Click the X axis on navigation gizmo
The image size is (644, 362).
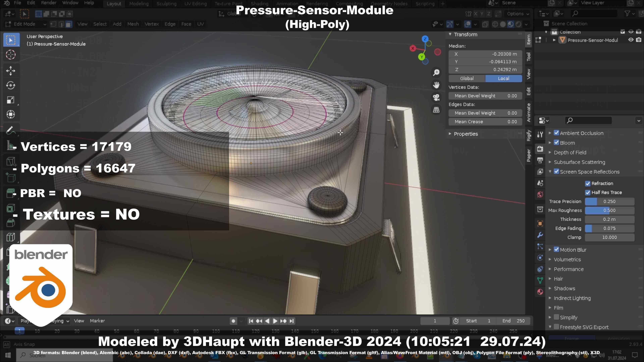point(413,48)
